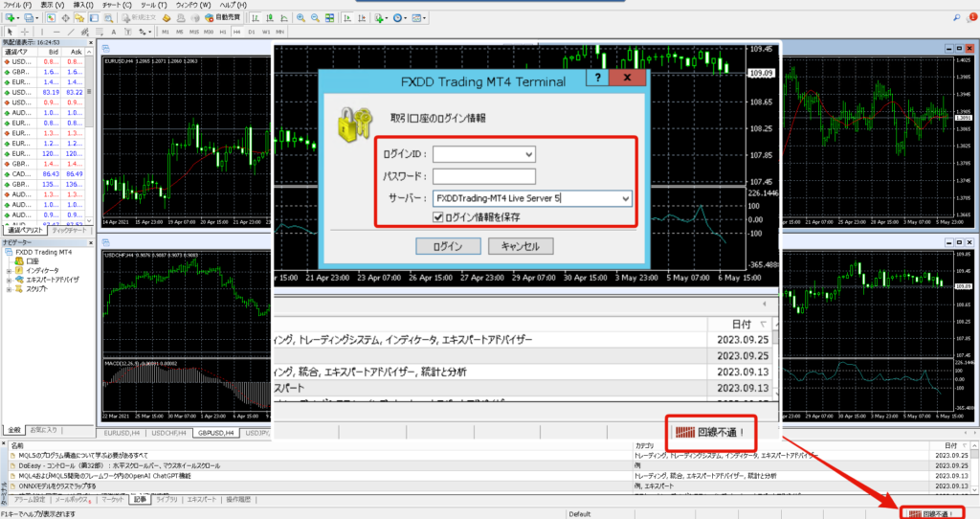The width and height of the screenshot is (980, 519).
Task: Expand the インディケータ tree node
Action: pyautogui.click(x=9, y=271)
